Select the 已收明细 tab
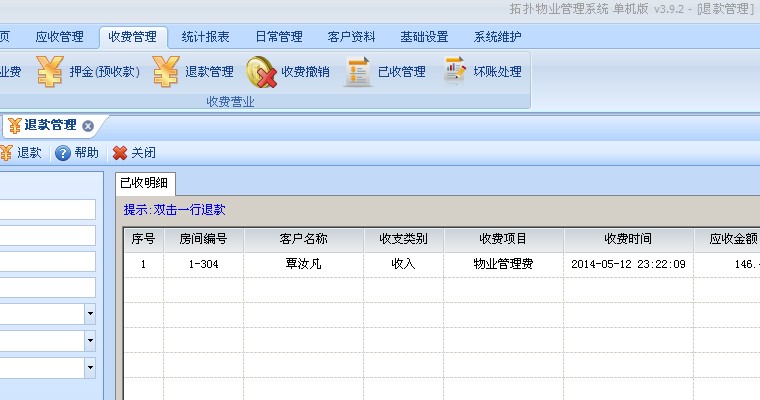760x400 pixels. click(146, 182)
